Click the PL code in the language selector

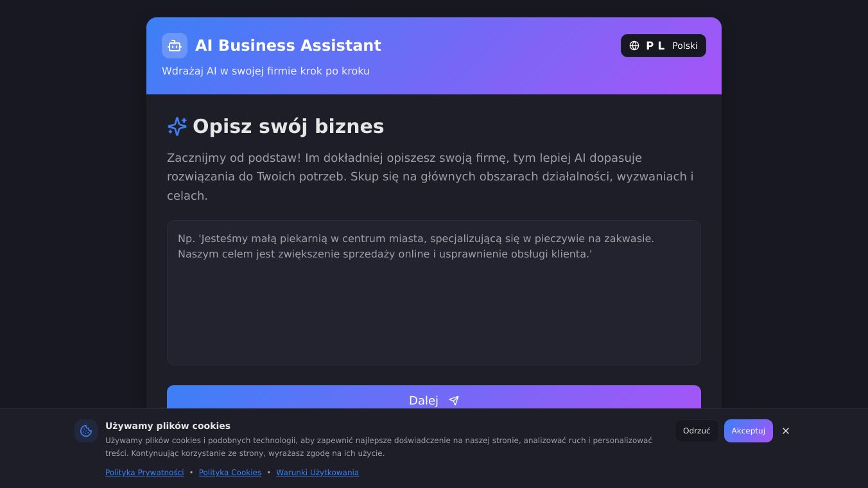click(x=655, y=46)
